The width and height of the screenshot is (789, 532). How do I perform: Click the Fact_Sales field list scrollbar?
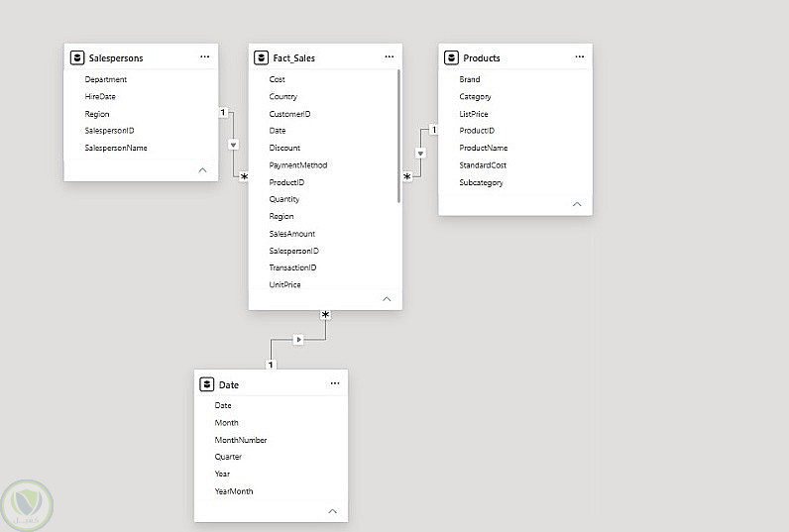398,136
